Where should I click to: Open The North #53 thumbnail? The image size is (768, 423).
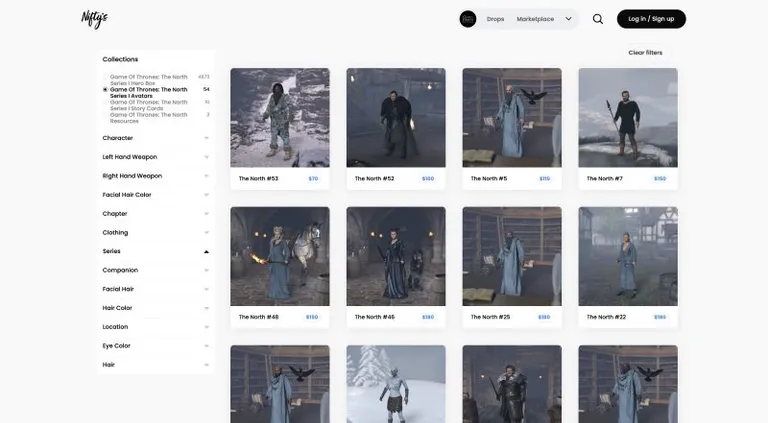point(280,118)
